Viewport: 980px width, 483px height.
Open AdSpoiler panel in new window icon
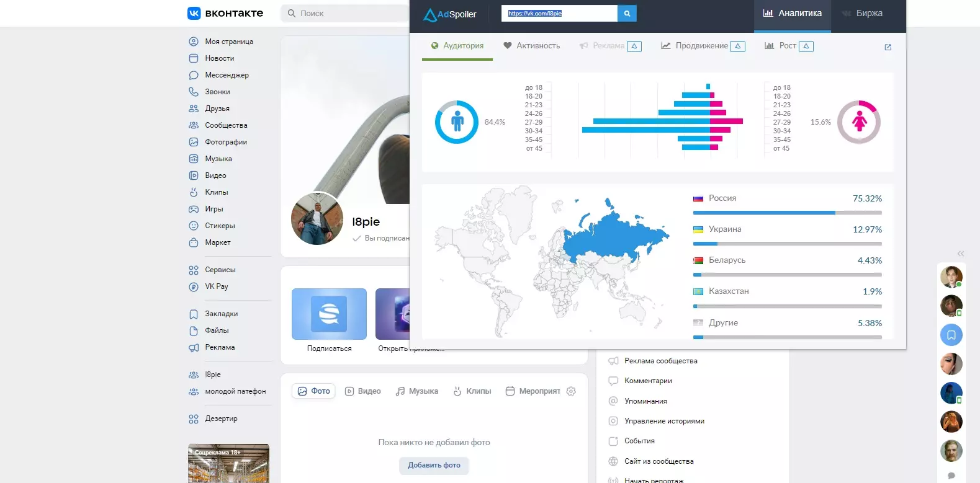(x=888, y=47)
